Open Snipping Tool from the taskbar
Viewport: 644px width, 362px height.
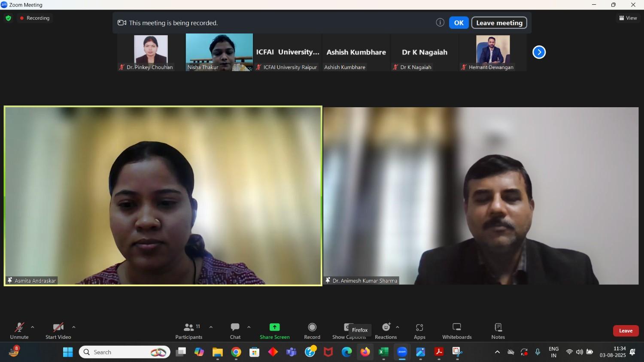point(457,352)
